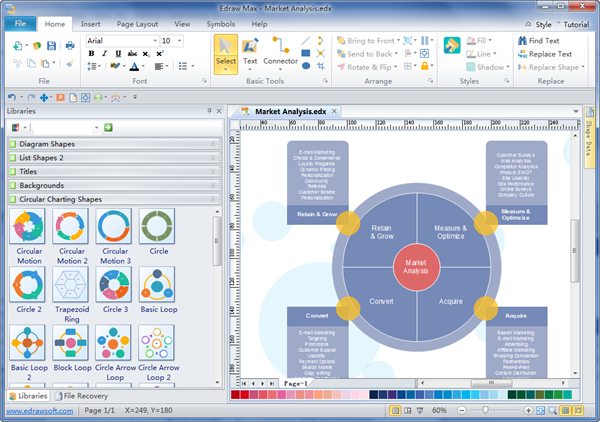Toggle Underline formatting
The width and height of the screenshot is (600, 422).
pyautogui.click(x=117, y=55)
